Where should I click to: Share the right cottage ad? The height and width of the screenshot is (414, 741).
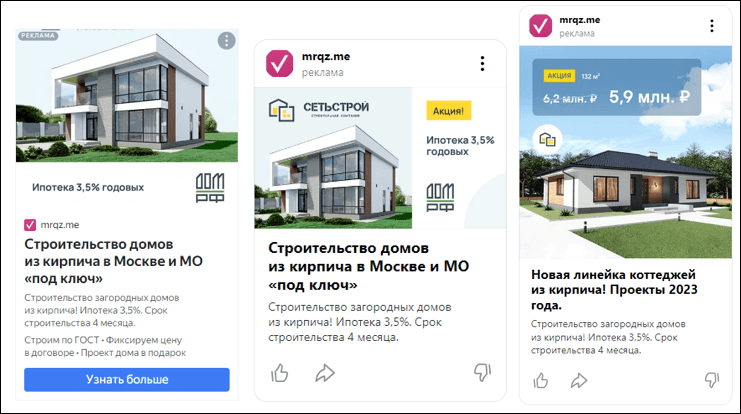tap(578, 380)
